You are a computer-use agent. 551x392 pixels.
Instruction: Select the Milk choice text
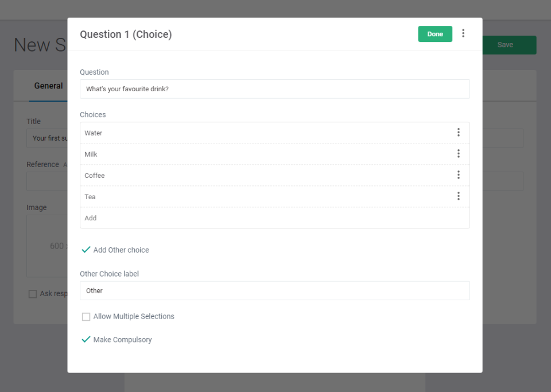click(x=91, y=154)
